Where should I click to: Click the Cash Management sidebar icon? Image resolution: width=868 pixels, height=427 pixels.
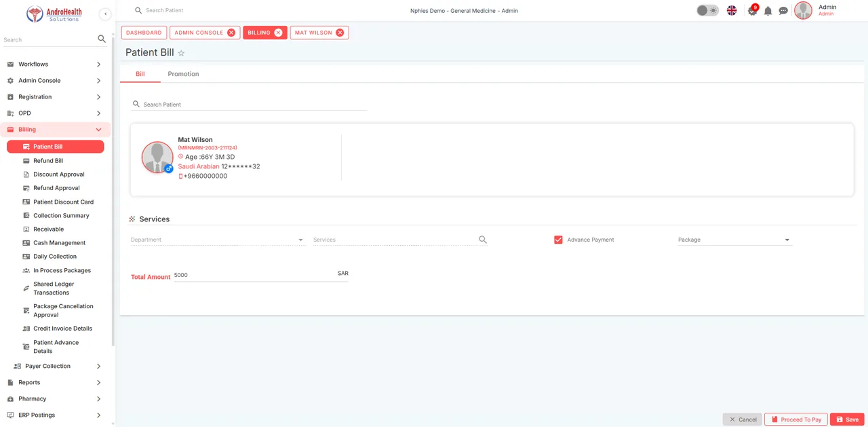26,243
